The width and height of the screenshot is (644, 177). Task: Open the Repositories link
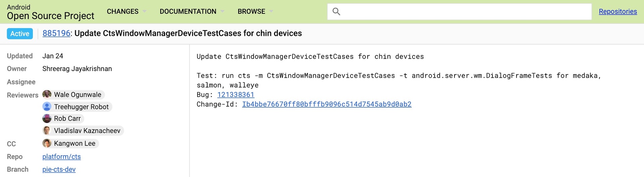click(618, 11)
